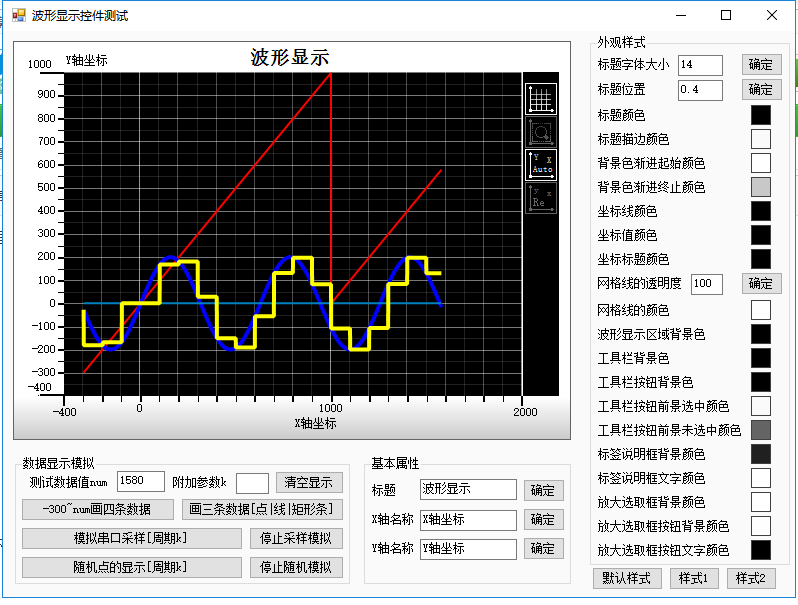Toggle the grid display toolbar icon
The height and width of the screenshot is (605, 798).
[x=540, y=99]
